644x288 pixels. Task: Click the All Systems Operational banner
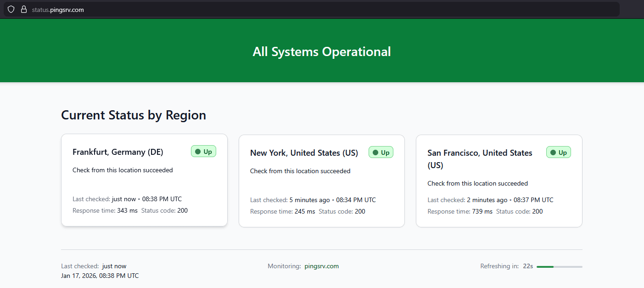[x=321, y=51]
